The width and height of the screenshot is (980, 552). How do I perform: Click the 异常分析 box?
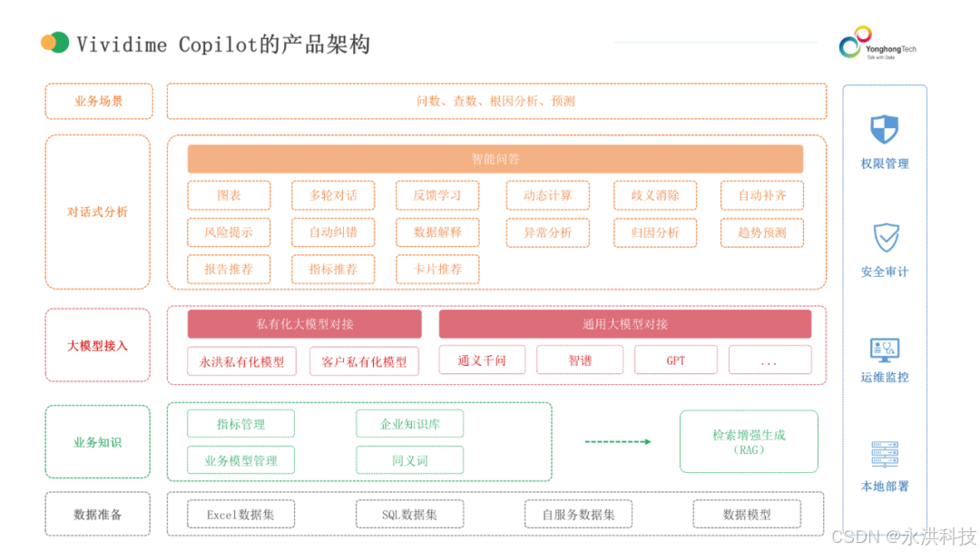[x=547, y=232]
